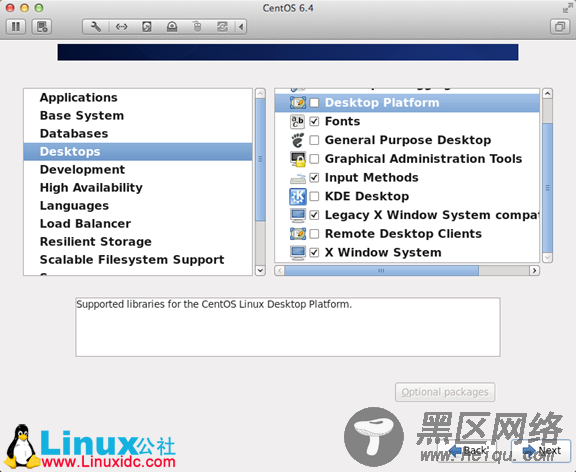Image resolution: width=576 pixels, height=472 pixels.
Task: Click package list horizontal scroll left arrow
Action: pos(280,271)
